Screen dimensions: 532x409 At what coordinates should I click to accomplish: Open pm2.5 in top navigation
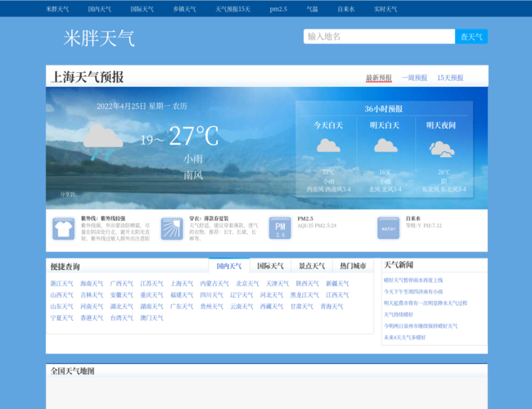pos(278,9)
